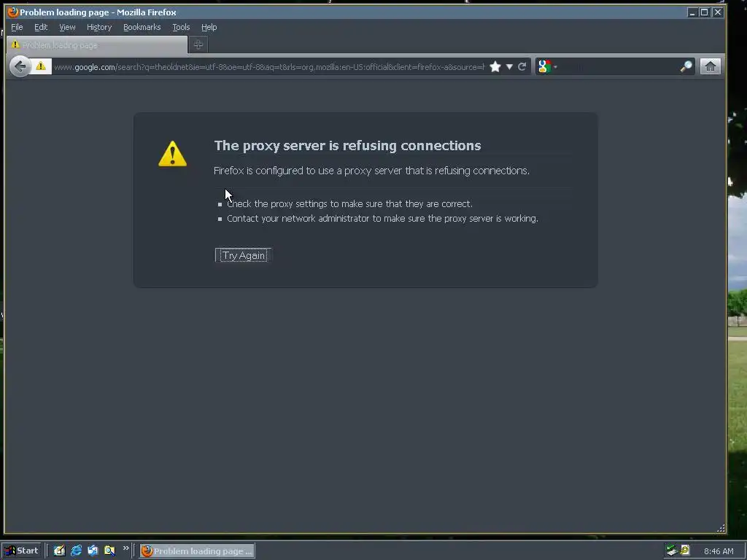The image size is (747, 560).
Task: Click the search magnifier icon
Action: pos(686,66)
